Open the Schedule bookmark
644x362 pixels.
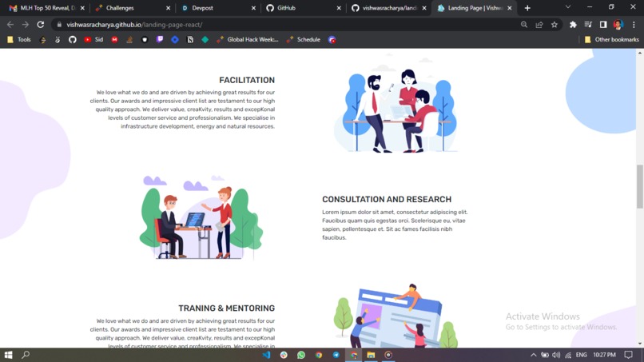click(304, 39)
